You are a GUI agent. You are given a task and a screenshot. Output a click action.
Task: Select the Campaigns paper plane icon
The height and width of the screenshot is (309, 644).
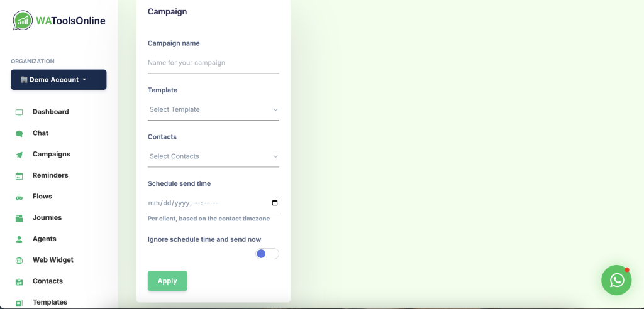(19, 154)
